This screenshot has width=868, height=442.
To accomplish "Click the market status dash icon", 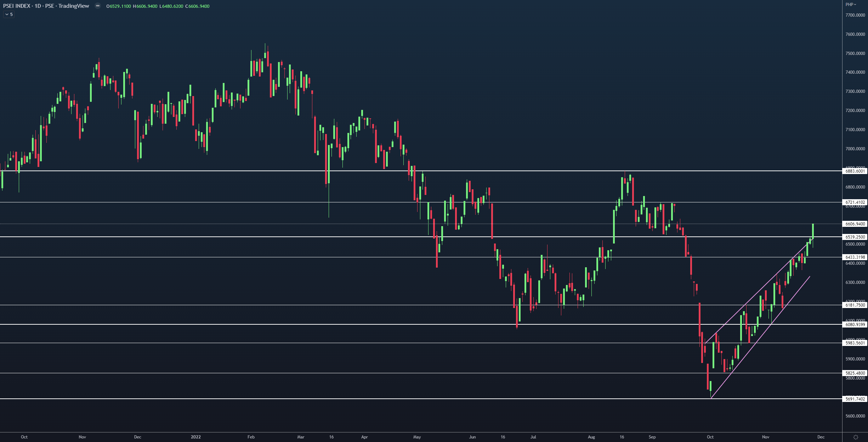I will 98,6.
